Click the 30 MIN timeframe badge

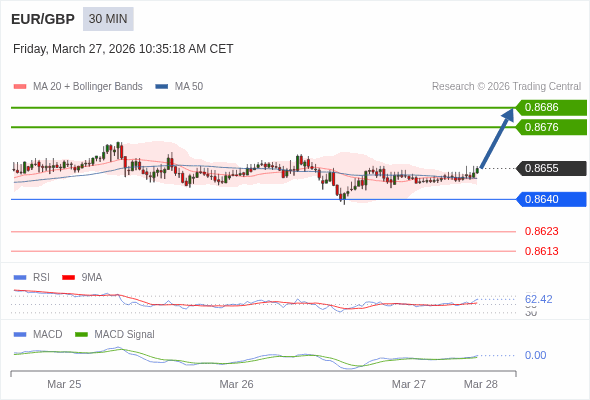[x=108, y=19]
